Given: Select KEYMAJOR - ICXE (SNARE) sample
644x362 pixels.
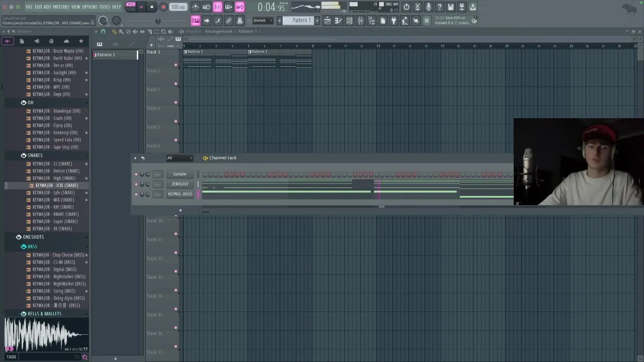Looking at the screenshot, I should [x=56, y=186].
